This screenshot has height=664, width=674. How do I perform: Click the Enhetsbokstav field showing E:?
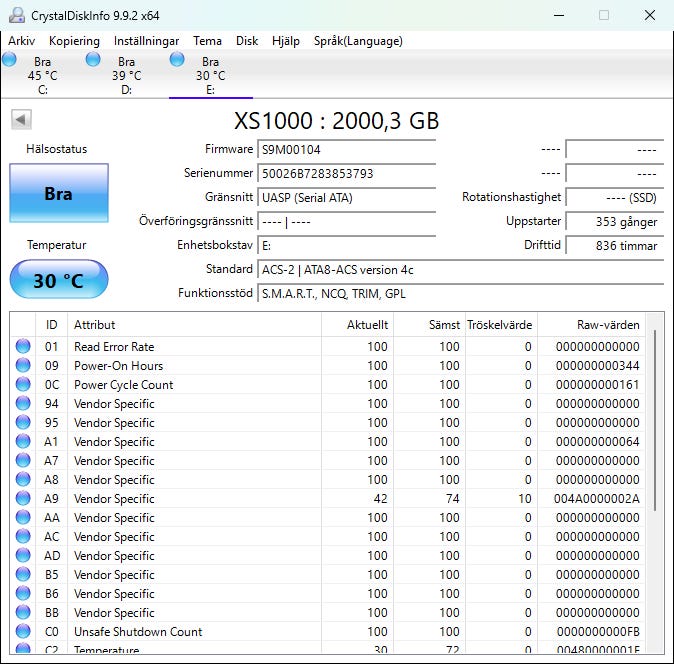pos(346,246)
